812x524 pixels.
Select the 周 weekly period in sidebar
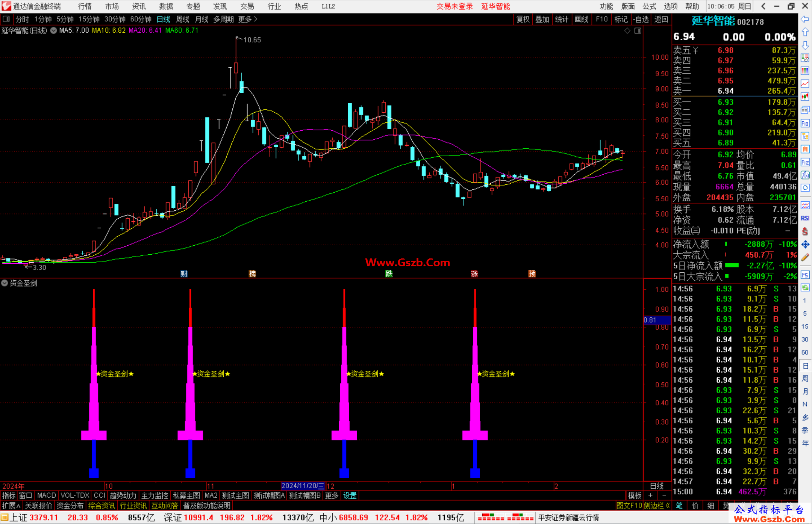[x=805, y=378]
